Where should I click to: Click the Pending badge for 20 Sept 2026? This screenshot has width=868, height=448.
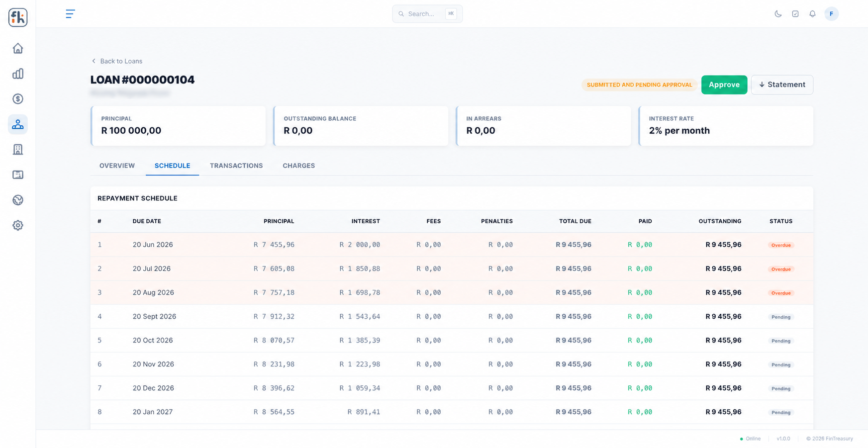(x=781, y=317)
